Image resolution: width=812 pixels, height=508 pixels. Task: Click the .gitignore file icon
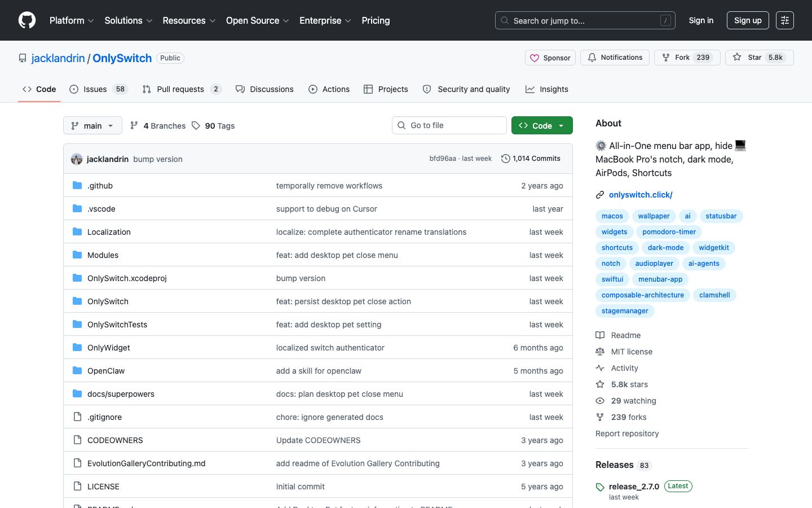click(x=77, y=417)
